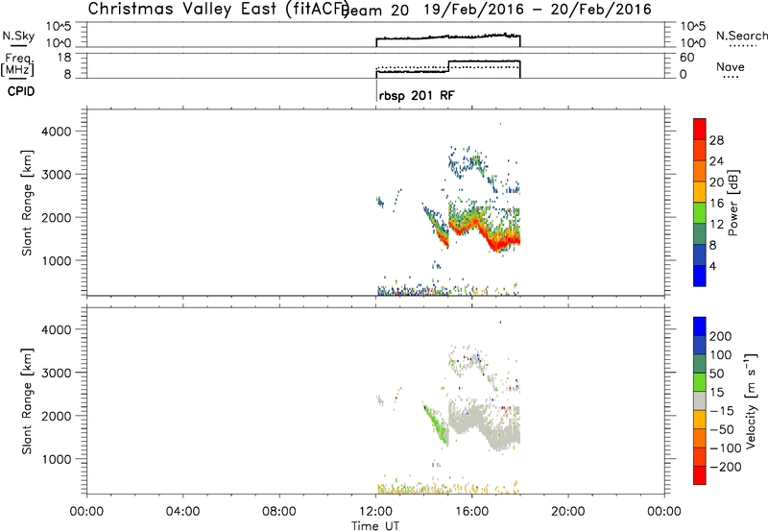Click the '24' Power color bar label
768x532 pixels.
coord(716,161)
